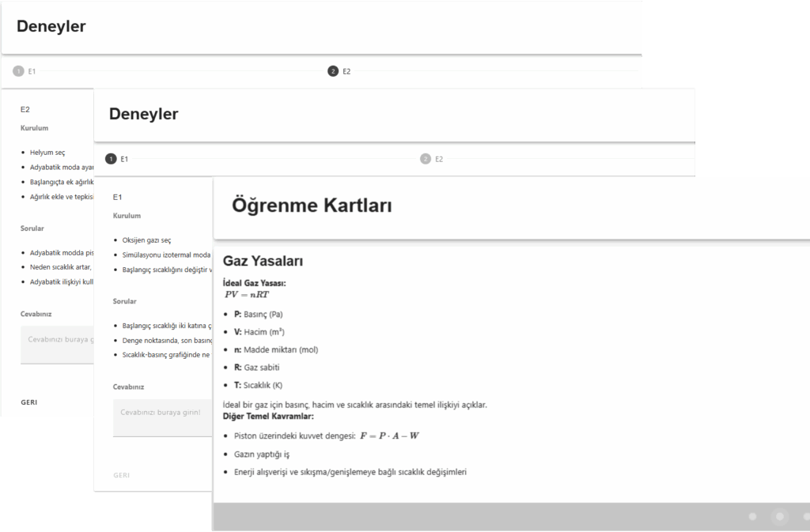This screenshot has width=810, height=532.
Task: Click the Öğrenme Kartları heading
Action: [312, 206]
